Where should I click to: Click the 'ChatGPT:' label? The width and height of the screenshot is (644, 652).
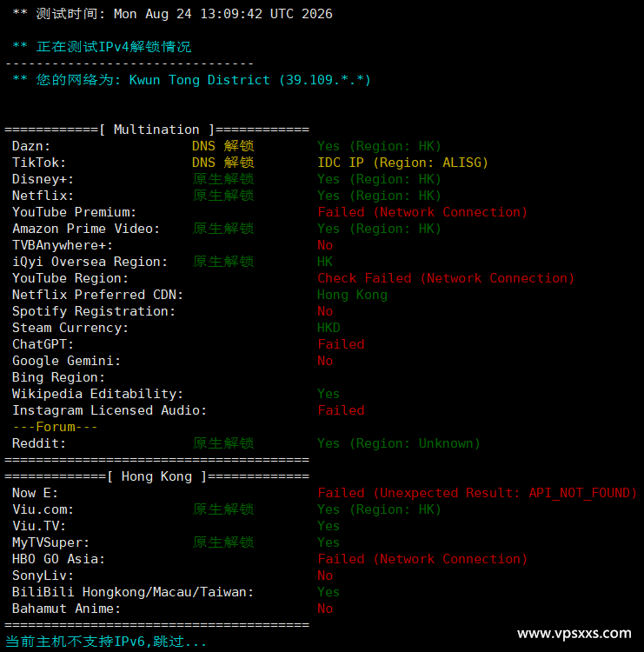(43, 344)
